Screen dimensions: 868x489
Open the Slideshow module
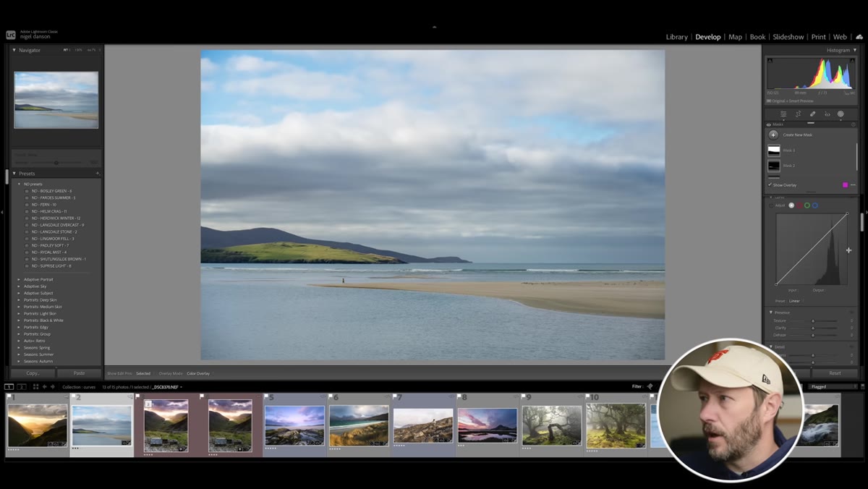[x=788, y=37]
